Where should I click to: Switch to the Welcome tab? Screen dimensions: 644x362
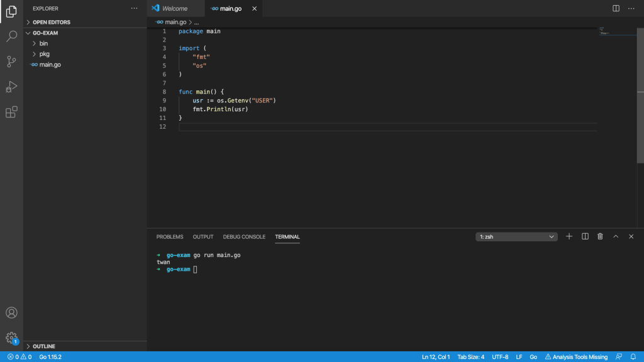click(x=174, y=8)
